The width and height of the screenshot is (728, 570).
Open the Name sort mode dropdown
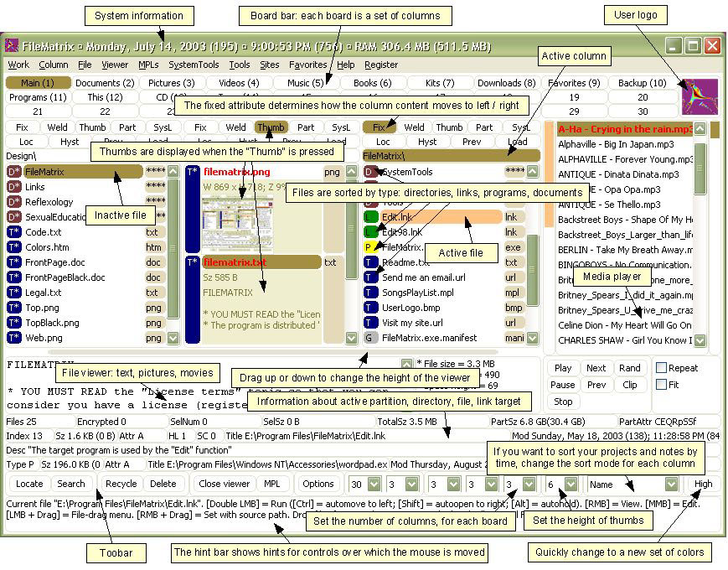tap(670, 484)
